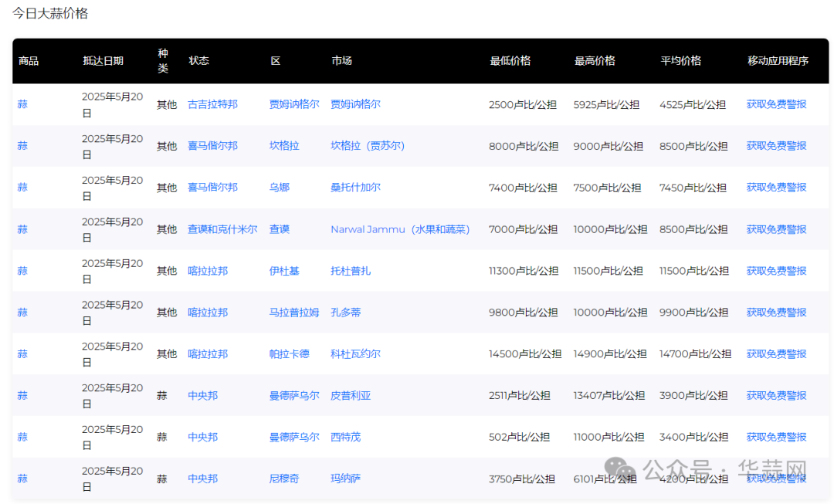
Task: Select the 9800卢比/公担 minimum price cell
Action: tap(524, 313)
